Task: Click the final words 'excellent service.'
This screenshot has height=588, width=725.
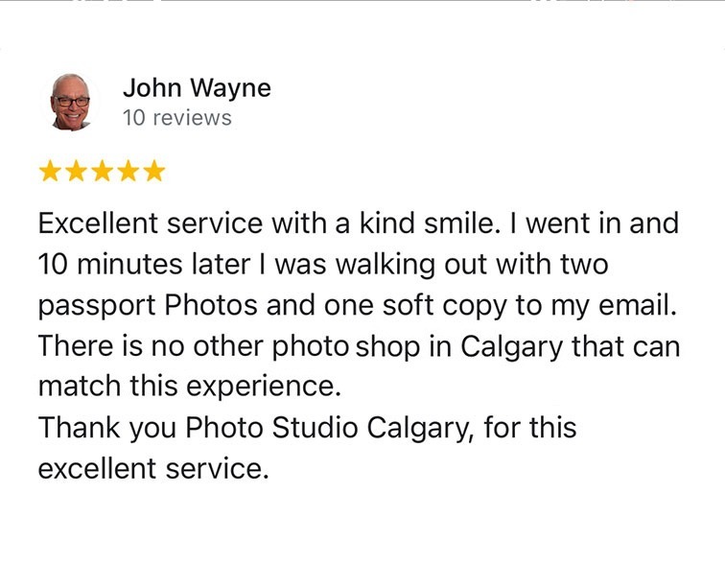Action: coord(153,468)
